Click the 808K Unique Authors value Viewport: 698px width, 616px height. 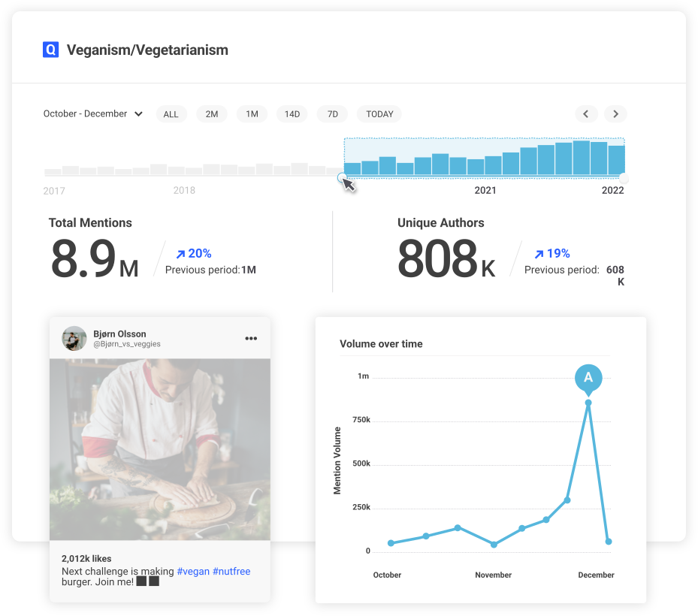[446, 258]
